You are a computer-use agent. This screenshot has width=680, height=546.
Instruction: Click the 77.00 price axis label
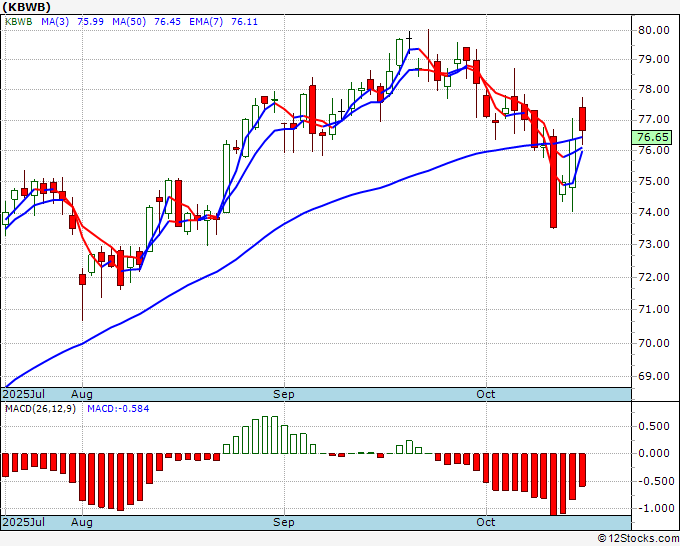[x=654, y=120]
